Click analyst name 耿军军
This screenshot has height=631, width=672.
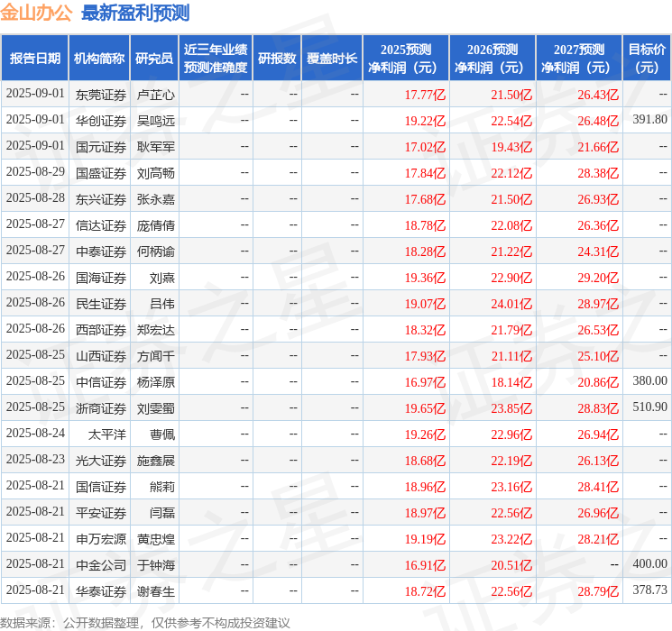pyautogui.click(x=155, y=147)
